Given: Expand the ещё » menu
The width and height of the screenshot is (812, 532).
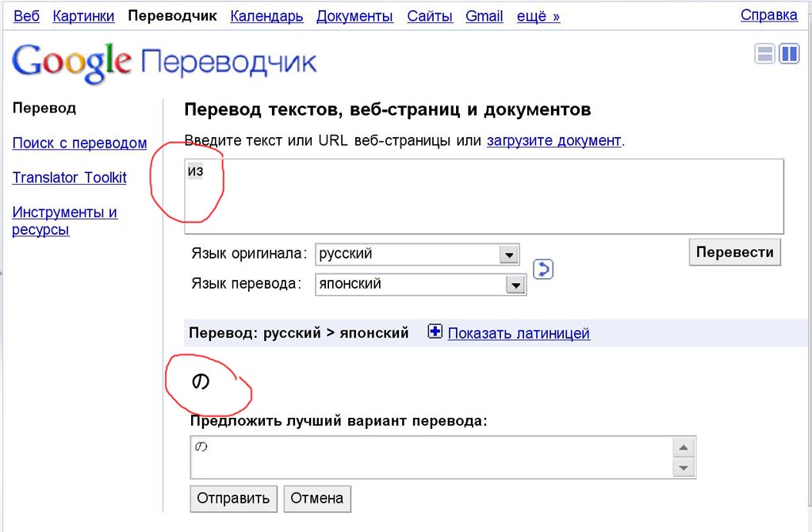Looking at the screenshot, I should click(538, 16).
